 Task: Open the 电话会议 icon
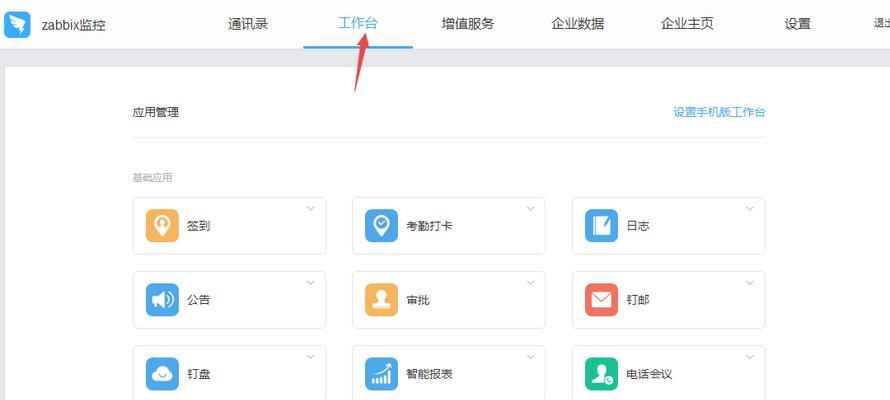click(602, 374)
